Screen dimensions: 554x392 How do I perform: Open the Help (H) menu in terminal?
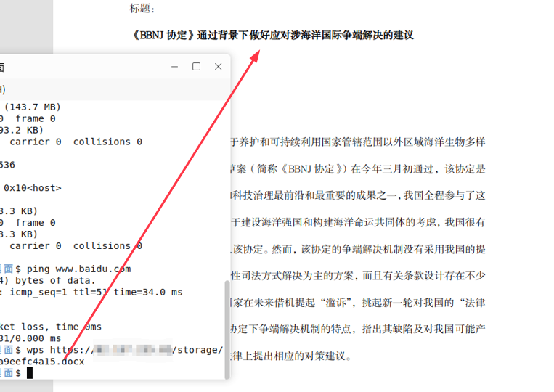3,89
